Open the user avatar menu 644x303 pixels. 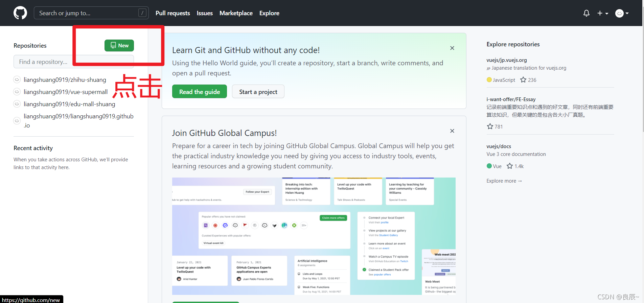(622, 13)
